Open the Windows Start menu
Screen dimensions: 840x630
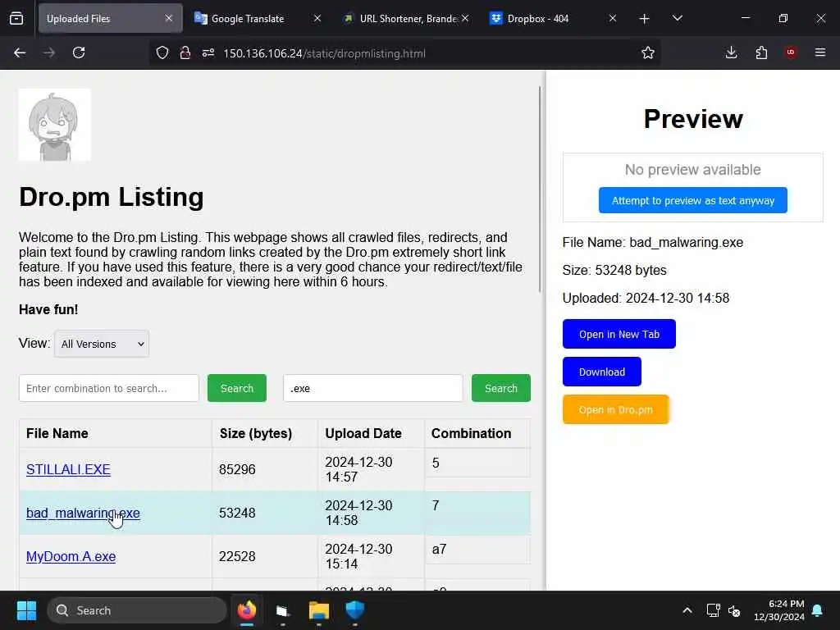26,610
